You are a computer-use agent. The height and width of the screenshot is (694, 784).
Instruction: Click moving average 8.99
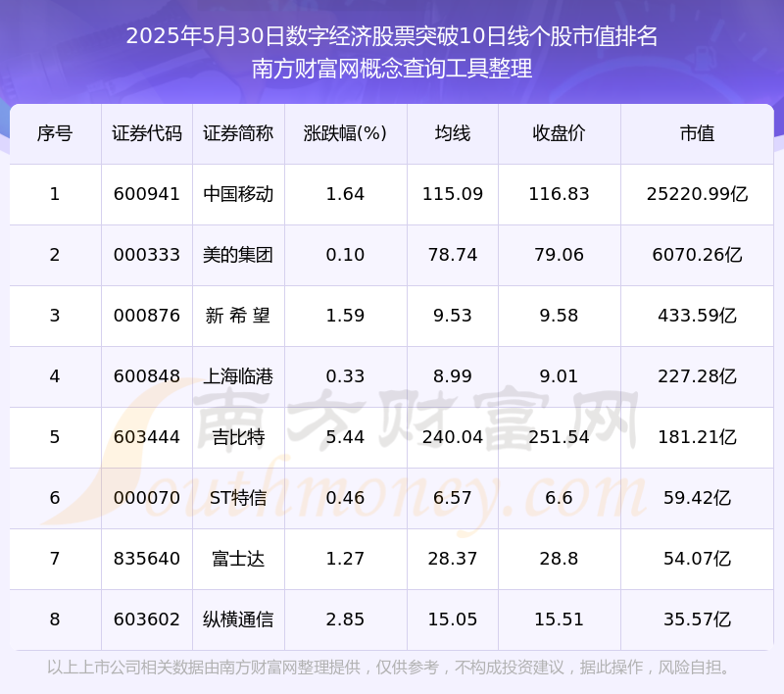point(453,376)
